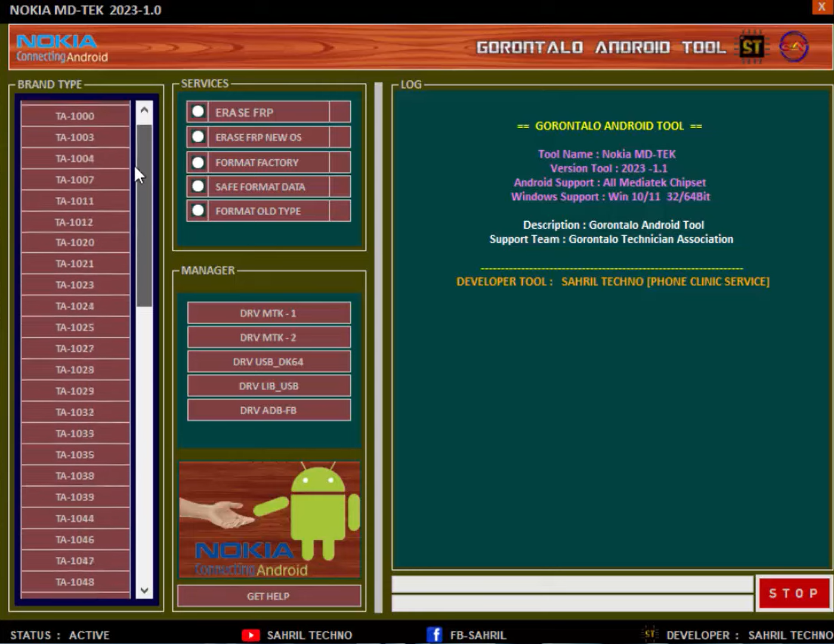Select model TA-1028
The image size is (834, 644).
(75, 370)
